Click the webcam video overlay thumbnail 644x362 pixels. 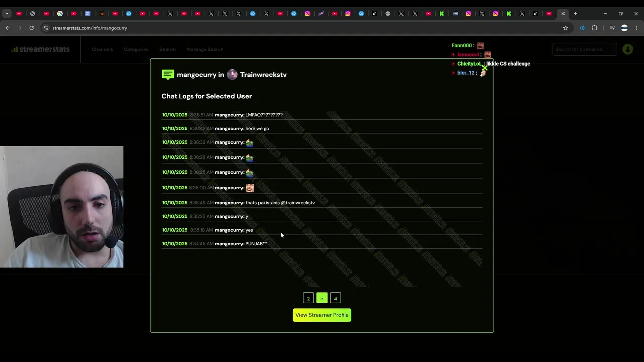tap(61, 207)
